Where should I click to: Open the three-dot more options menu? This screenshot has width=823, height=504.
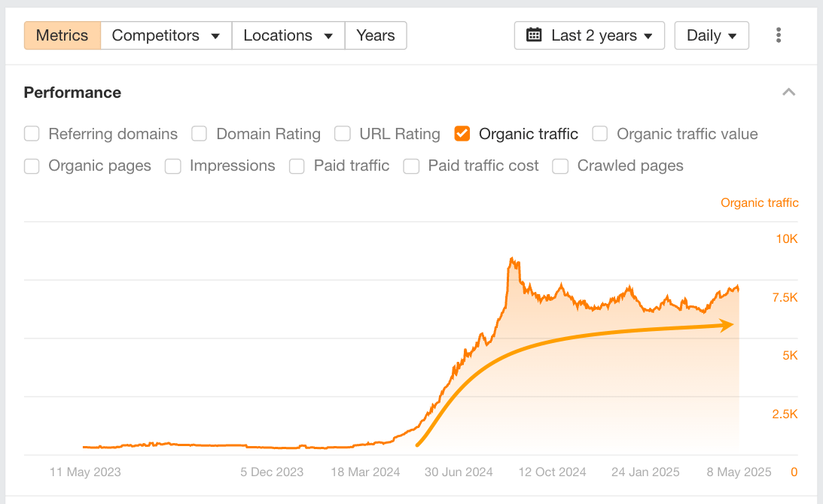point(779,35)
